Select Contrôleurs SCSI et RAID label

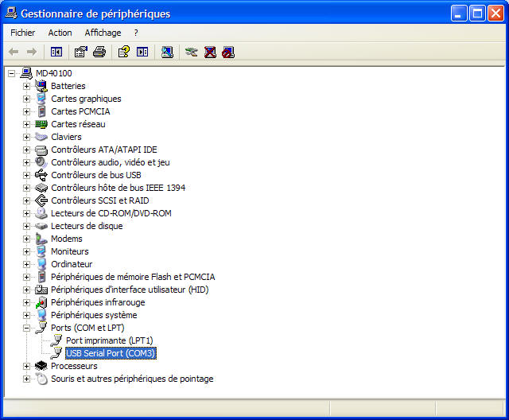(x=100, y=200)
